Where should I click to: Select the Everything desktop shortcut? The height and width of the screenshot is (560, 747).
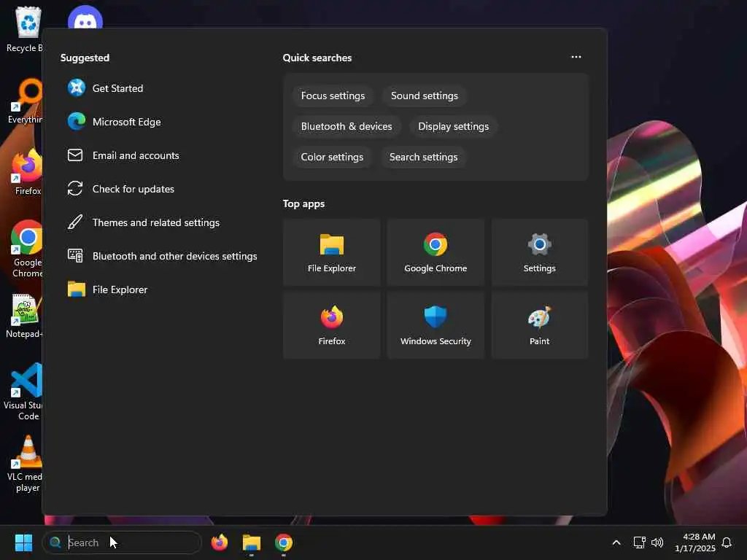tap(26, 101)
